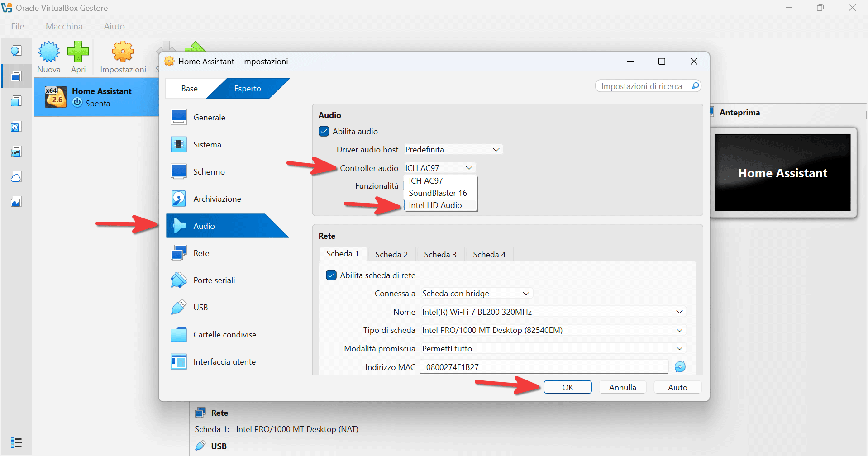Choose ICH AC97 from the open list

pyautogui.click(x=441, y=180)
